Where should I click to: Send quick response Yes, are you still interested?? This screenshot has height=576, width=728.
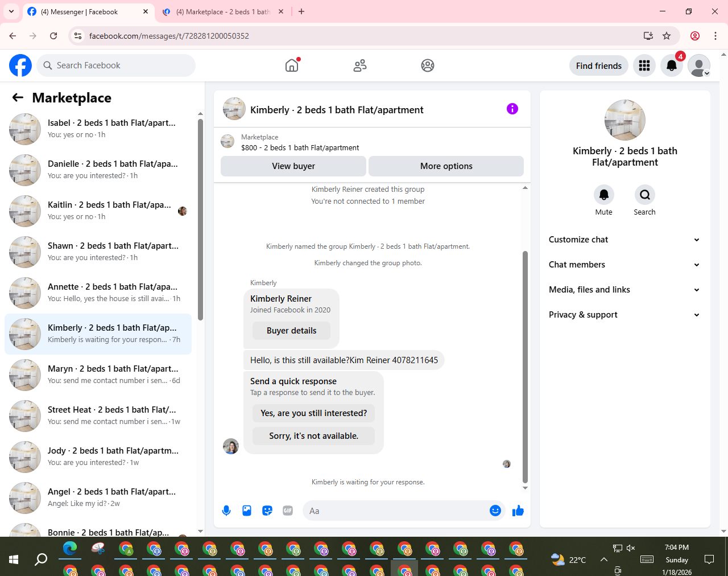pos(313,413)
